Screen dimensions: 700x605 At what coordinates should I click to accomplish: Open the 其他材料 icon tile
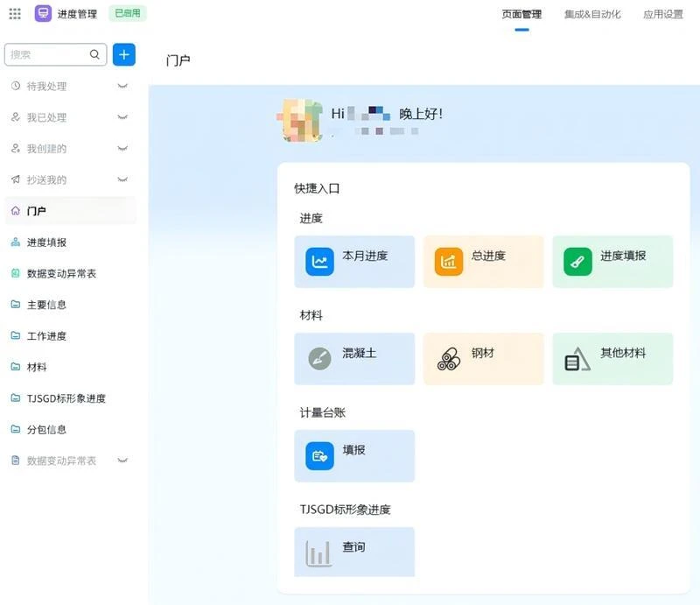(577, 358)
